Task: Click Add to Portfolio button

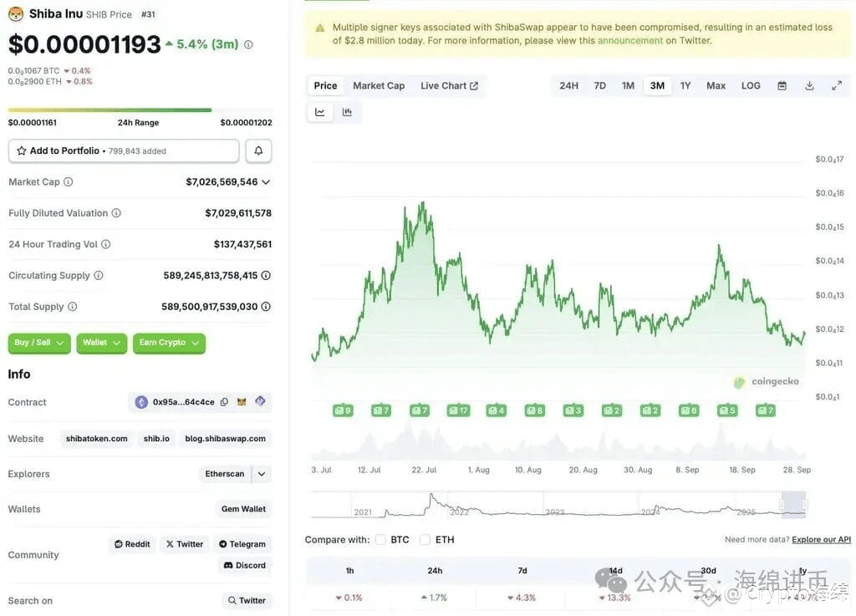Action: tap(124, 150)
